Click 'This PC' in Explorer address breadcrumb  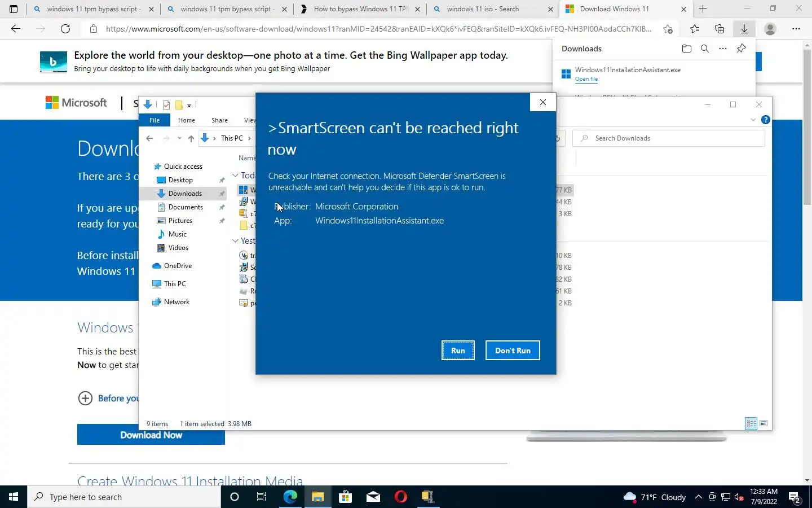pyautogui.click(x=232, y=138)
